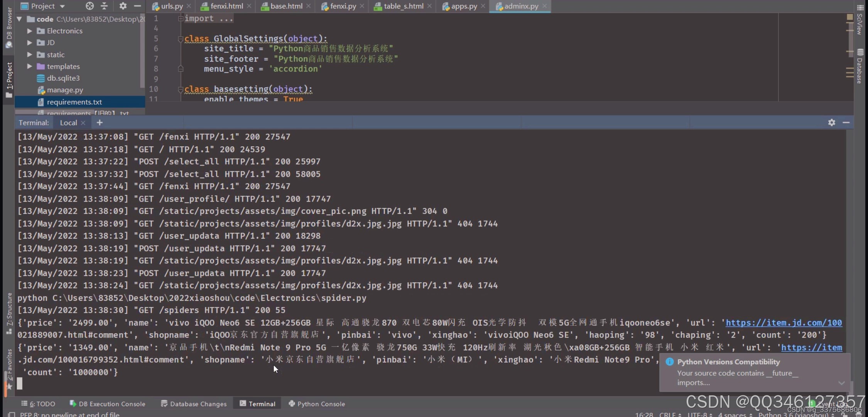Image resolution: width=868 pixels, height=417 pixels.
Task: Fold the GlobalSettings class code block
Action: pos(180,39)
